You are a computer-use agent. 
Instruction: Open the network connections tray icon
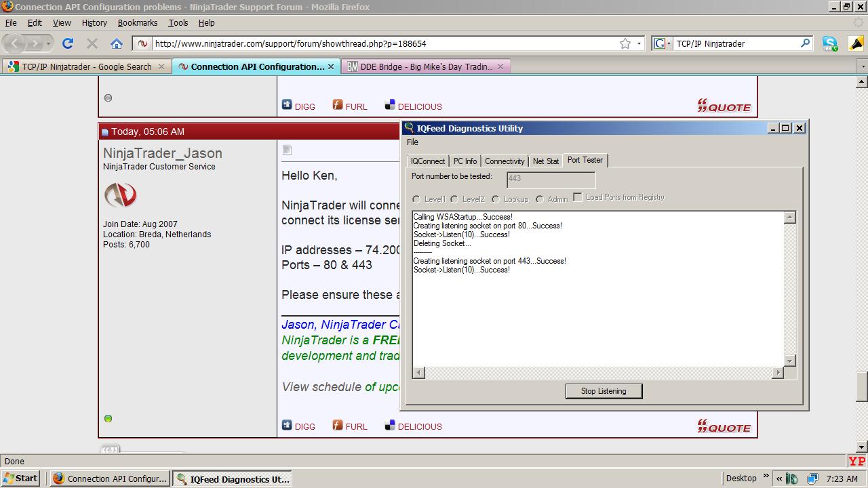coord(812,479)
